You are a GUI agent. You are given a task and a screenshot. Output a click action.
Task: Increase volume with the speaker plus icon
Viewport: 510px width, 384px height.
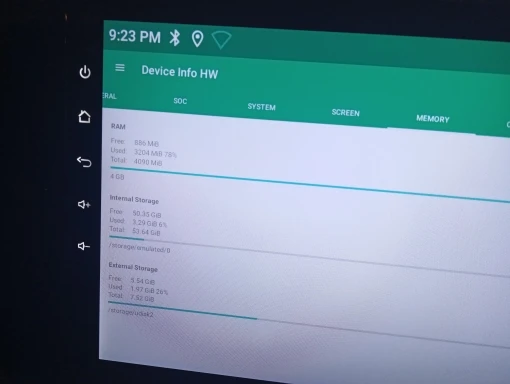pyautogui.click(x=84, y=204)
